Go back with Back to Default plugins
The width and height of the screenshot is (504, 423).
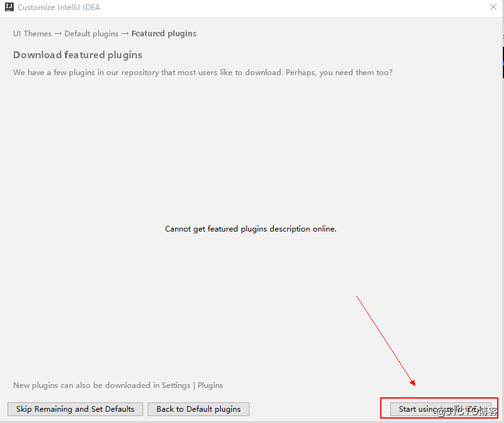pos(198,409)
